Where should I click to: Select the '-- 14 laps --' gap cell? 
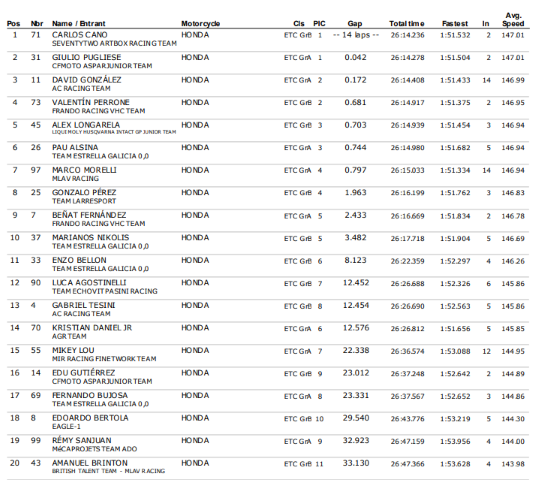tap(356, 35)
